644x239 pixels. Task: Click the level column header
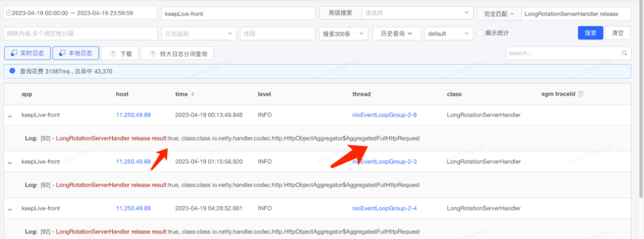point(264,94)
